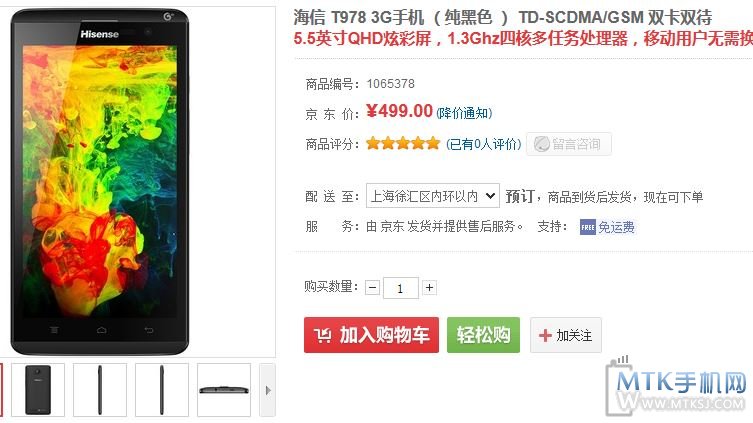Click the 加关注 follow button
Image resolution: width=753 pixels, height=423 pixels.
tap(566, 335)
